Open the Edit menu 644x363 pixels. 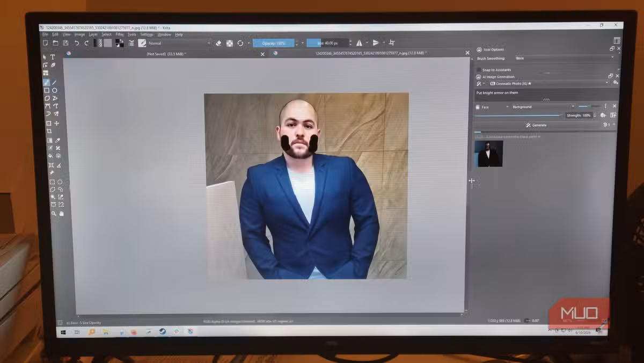click(55, 34)
